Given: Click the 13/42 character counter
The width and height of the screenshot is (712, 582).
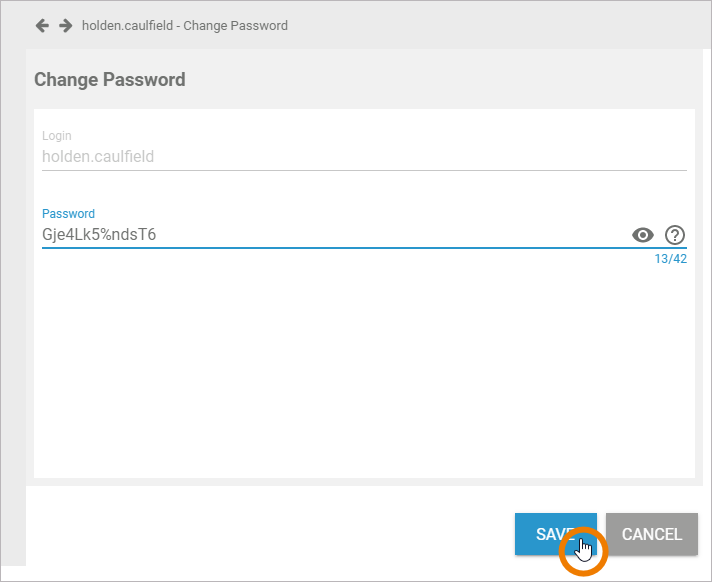Looking at the screenshot, I should [x=670, y=260].
